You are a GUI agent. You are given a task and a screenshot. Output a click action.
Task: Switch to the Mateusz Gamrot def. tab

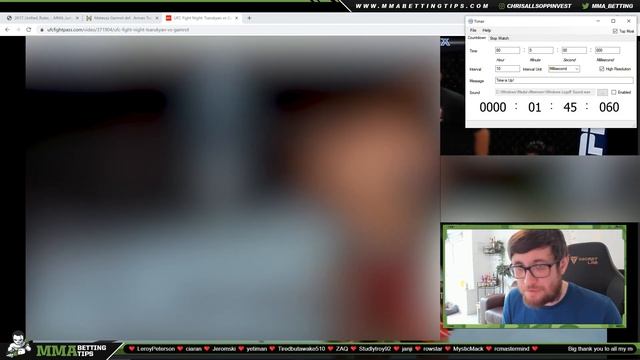pyautogui.click(x=122, y=18)
